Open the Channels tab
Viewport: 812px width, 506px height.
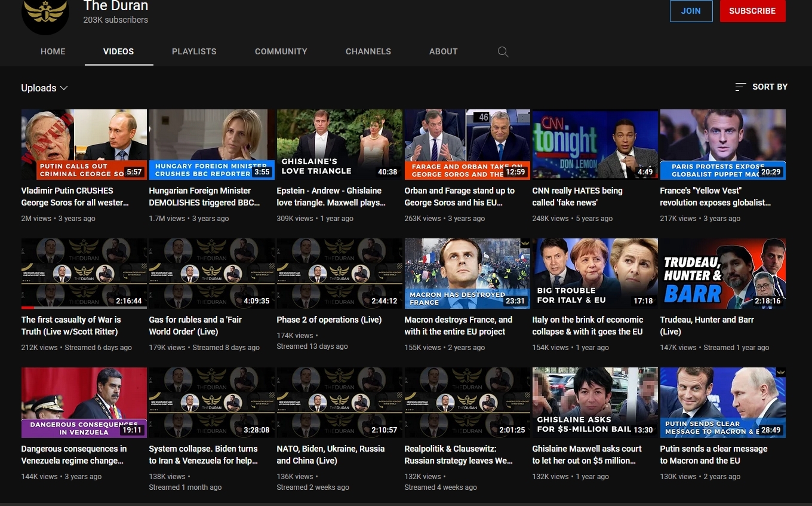(368, 51)
